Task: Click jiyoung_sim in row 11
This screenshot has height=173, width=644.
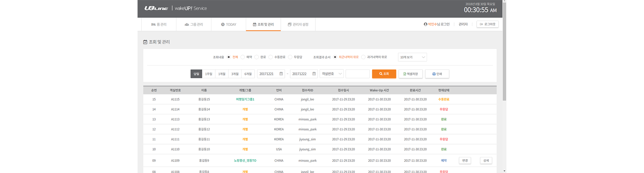Action: point(308,139)
